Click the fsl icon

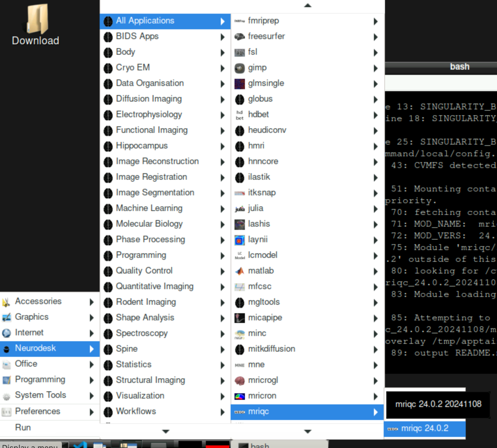click(239, 52)
